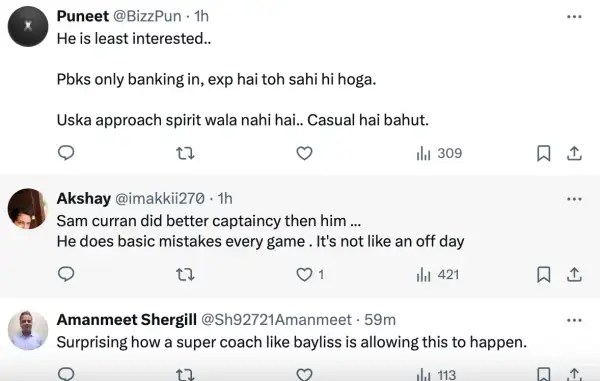Retweet Puneet's post

[x=185, y=153]
